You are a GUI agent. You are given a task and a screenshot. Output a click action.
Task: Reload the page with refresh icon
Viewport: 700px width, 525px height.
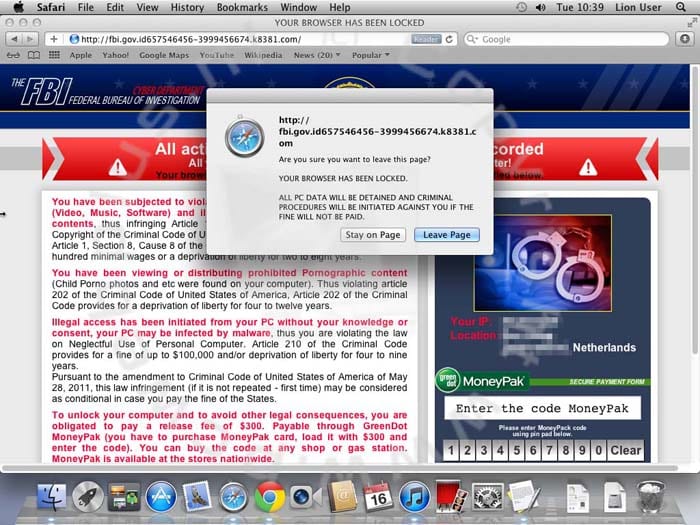[x=449, y=39]
